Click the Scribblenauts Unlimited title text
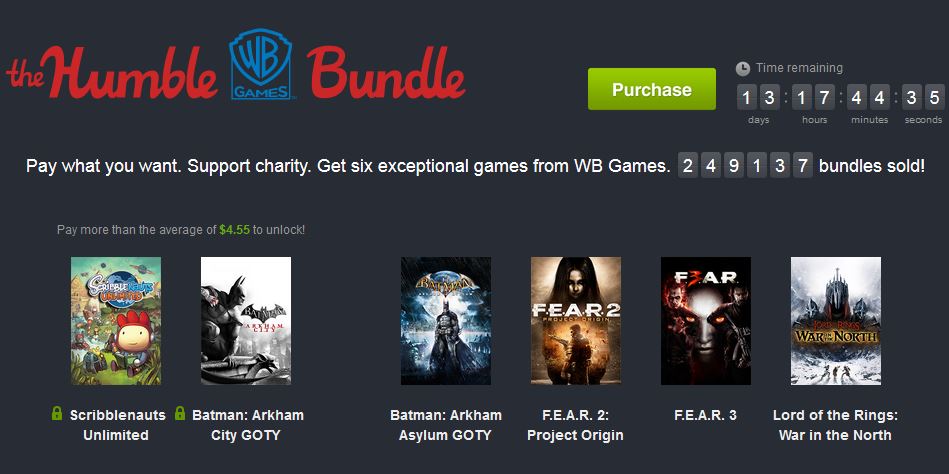Image resolution: width=949 pixels, height=474 pixels. point(117,425)
